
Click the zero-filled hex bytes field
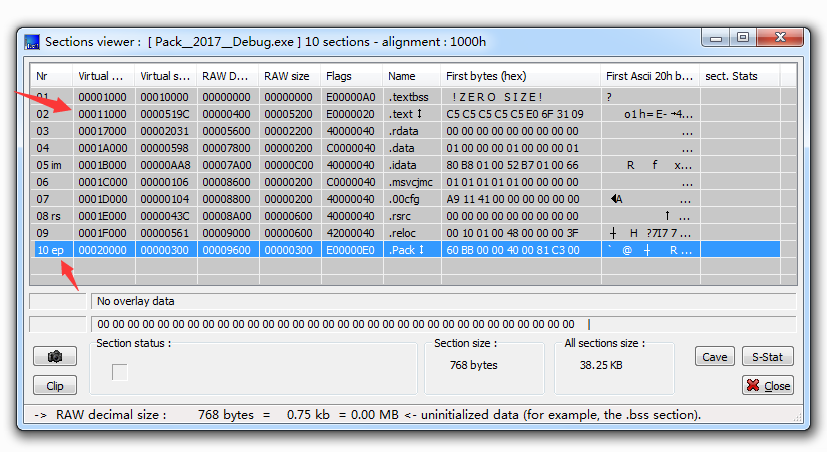(x=443, y=324)
